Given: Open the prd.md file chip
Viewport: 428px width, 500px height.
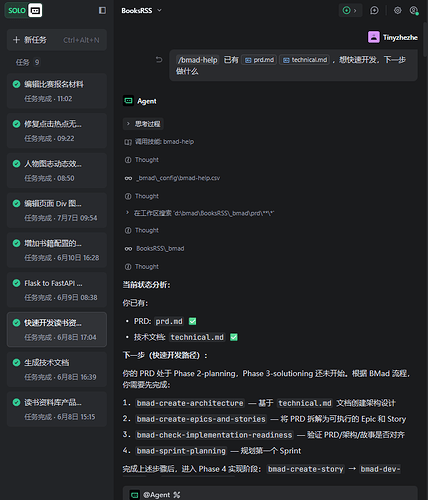Looking at the screenshot, I should click(x=259, y=60).
